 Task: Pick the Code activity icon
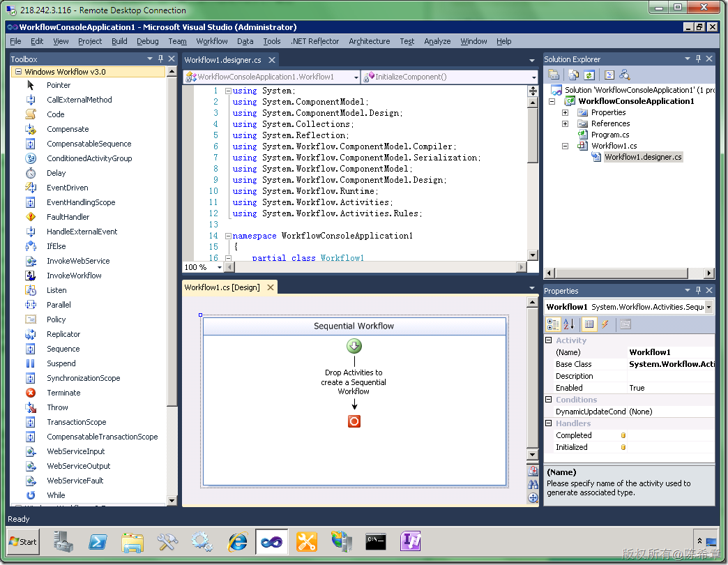click(x=31, y=114)
